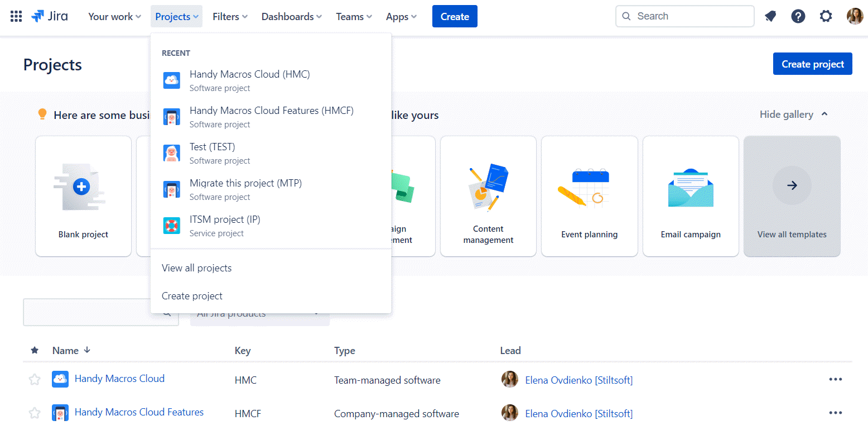Select ITSM project (IP) from menu
This screenshot has width=868, height=430.
[271, 226]
